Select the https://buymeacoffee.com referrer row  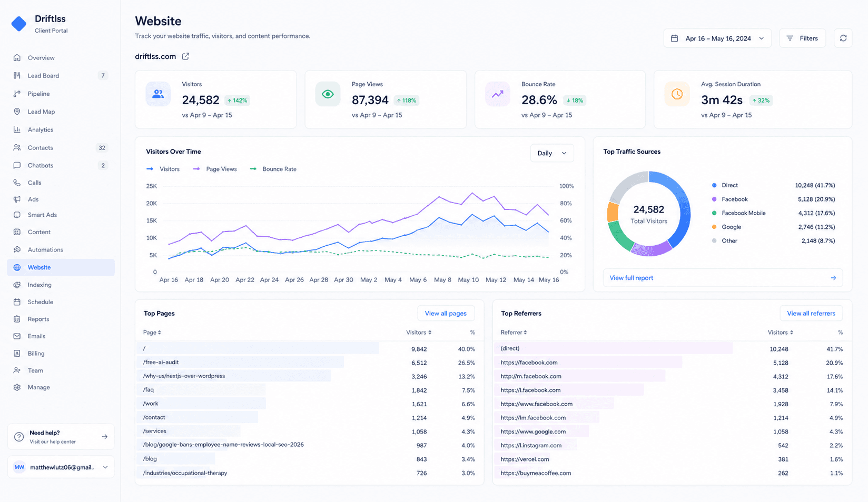(x=672, y=473)
